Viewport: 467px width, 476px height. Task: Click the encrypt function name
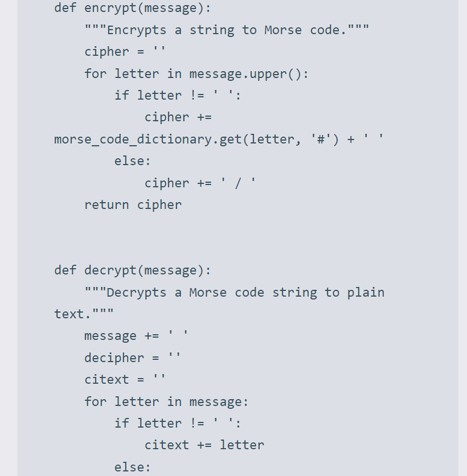click(106, 8)
